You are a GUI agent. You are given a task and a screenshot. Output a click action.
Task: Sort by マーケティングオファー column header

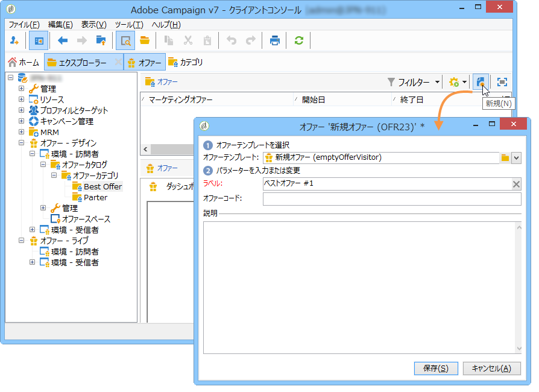tap(217, 100)
